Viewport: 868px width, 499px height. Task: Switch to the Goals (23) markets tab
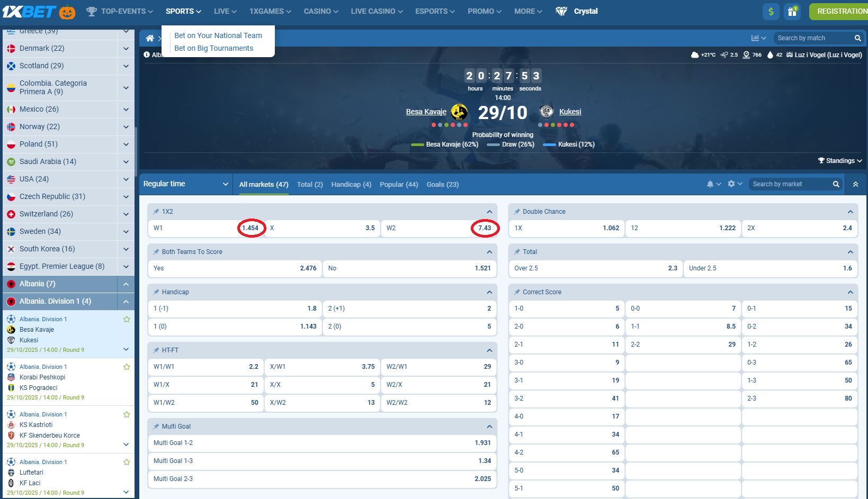(x=442, y=184)
